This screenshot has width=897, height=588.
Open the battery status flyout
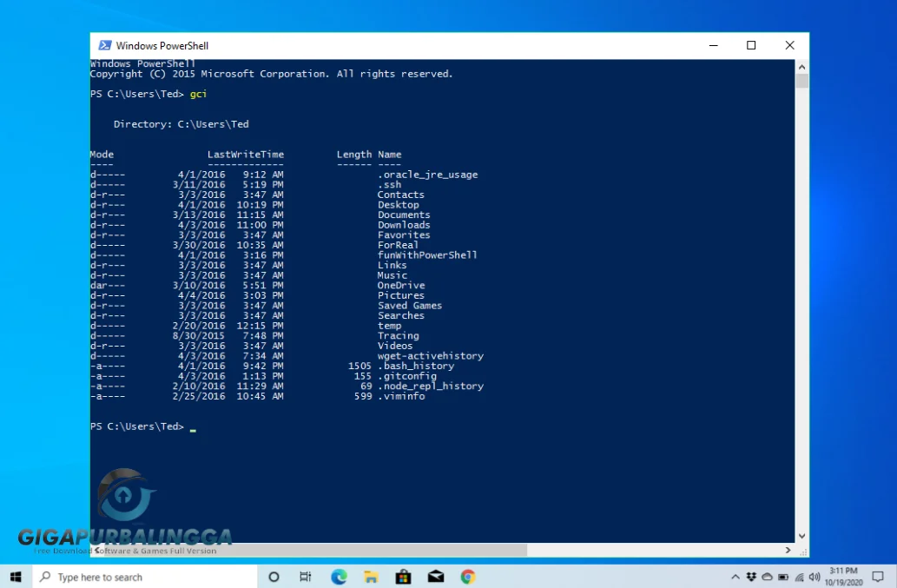pyautogui.click(x=782, y=576)
